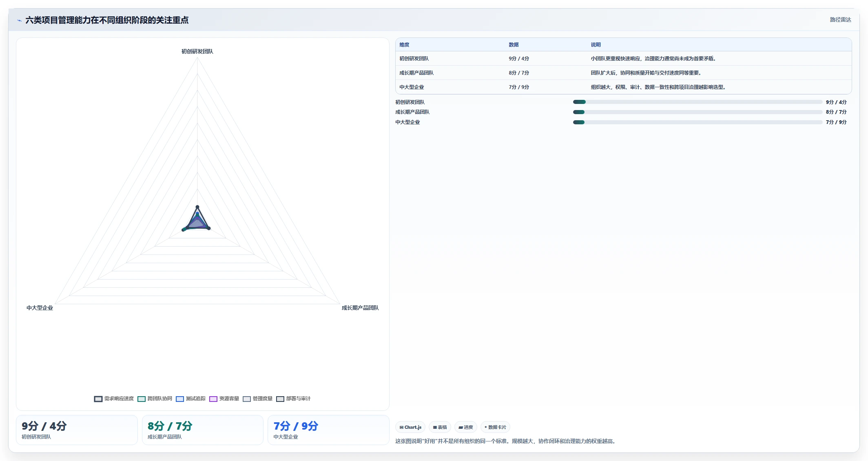
Task: Click description 小团队更重视快速响应
Action: click(653, 59)
